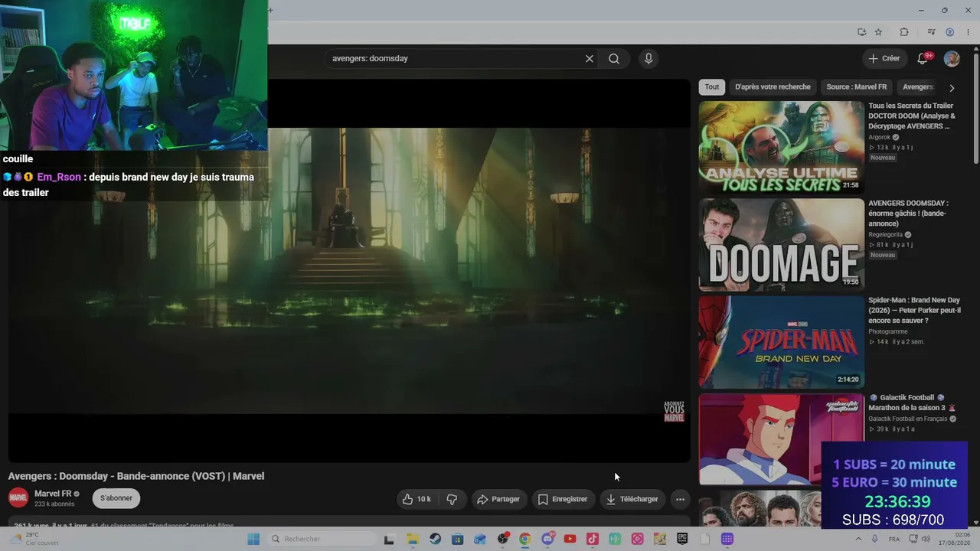Open the Marvel FR channel avatar

[x=18, y=498]
